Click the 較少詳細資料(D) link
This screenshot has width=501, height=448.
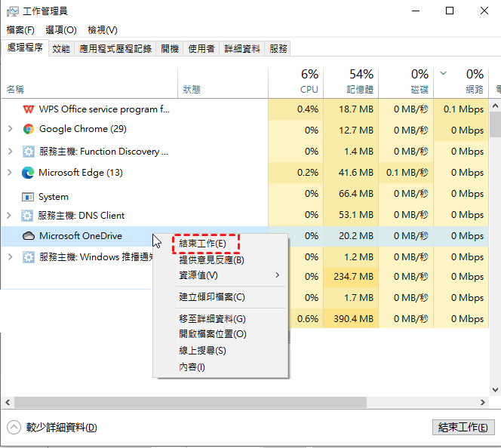click(62, 427)
